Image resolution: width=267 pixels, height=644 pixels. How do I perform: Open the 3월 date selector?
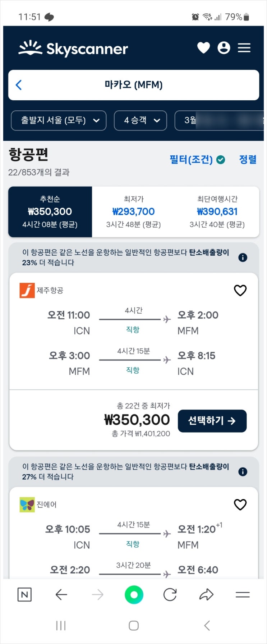[x=219, y=120]
